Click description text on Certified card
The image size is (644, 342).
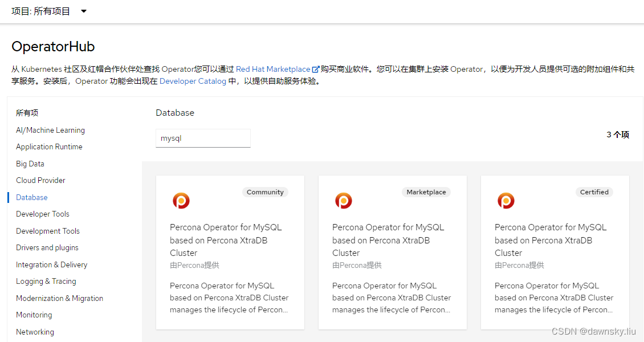click(553, 298)
